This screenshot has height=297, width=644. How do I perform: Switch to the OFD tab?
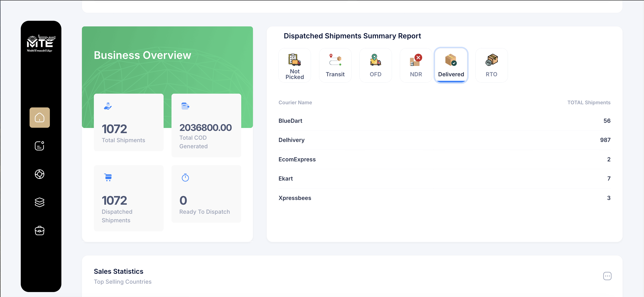375,65
